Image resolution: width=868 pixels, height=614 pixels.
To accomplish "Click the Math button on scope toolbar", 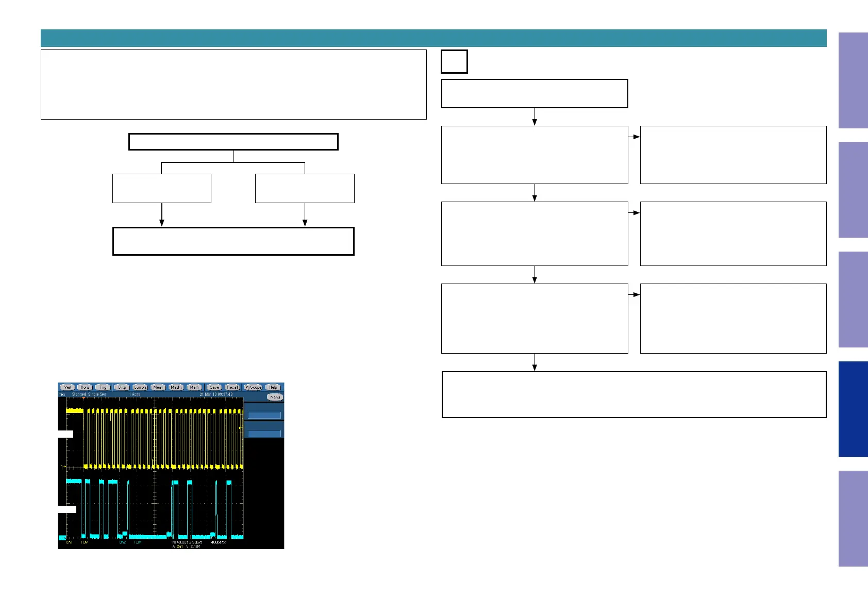I will (x=194, y=387).
